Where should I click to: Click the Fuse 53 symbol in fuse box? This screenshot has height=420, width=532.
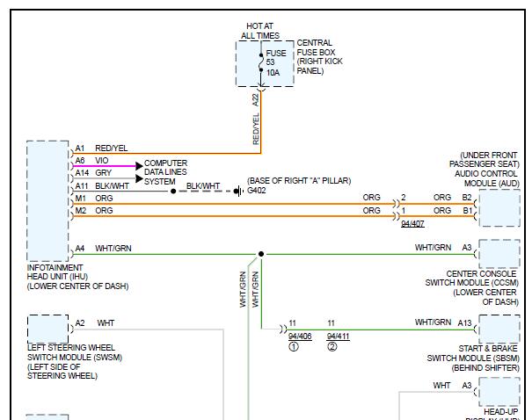(261, 63)
